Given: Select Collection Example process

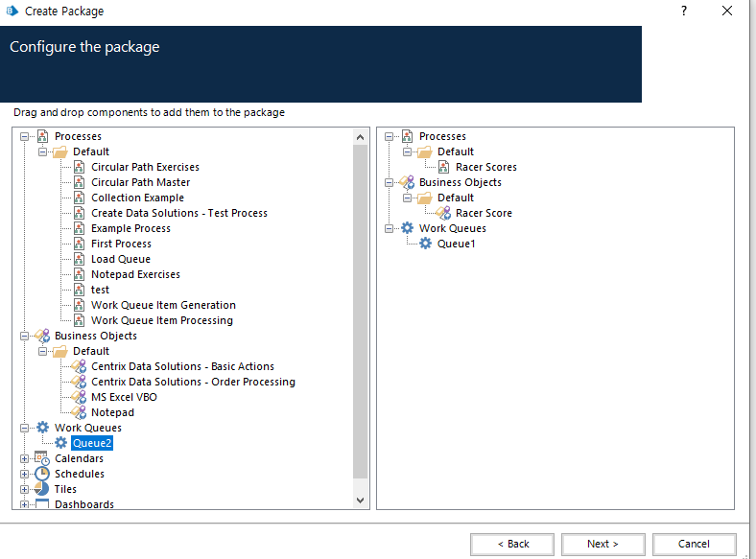Looking at the screenshot, I should point(137,198).
